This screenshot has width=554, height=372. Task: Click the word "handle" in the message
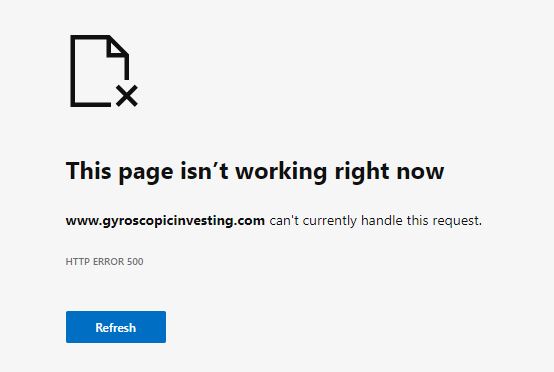coord(382,220)
